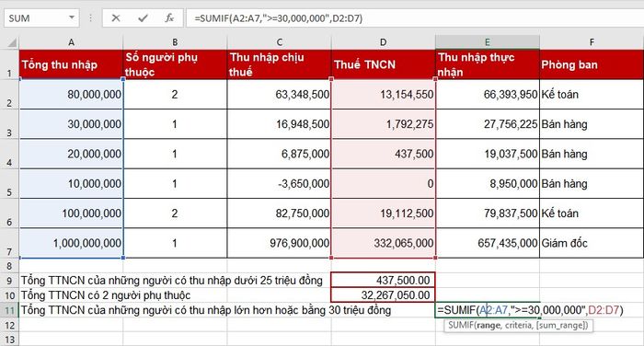Click the 'Thu nhập thực nhận' header cell
The height and width of the screenshot is (346, 644).
click(x=488, y=64)
